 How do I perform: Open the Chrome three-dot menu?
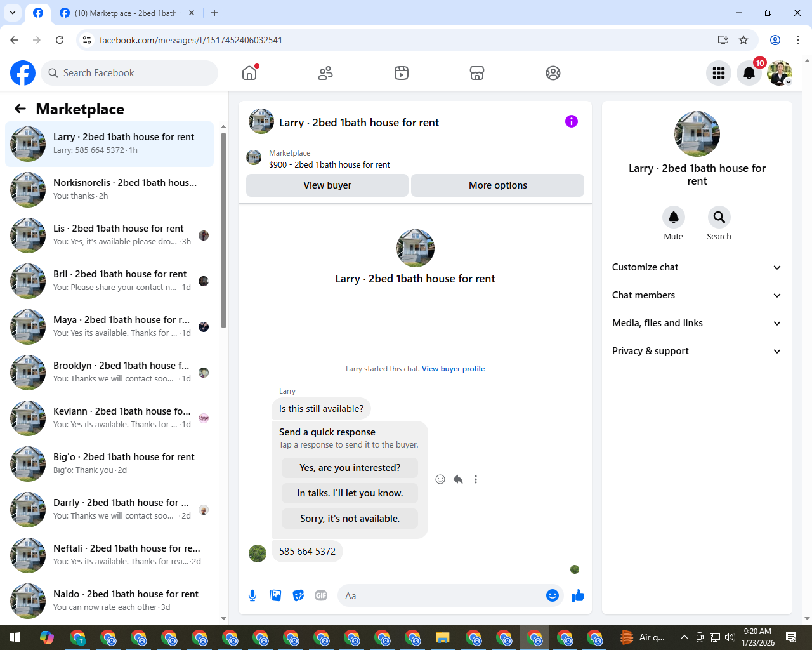tap(798, 40)
